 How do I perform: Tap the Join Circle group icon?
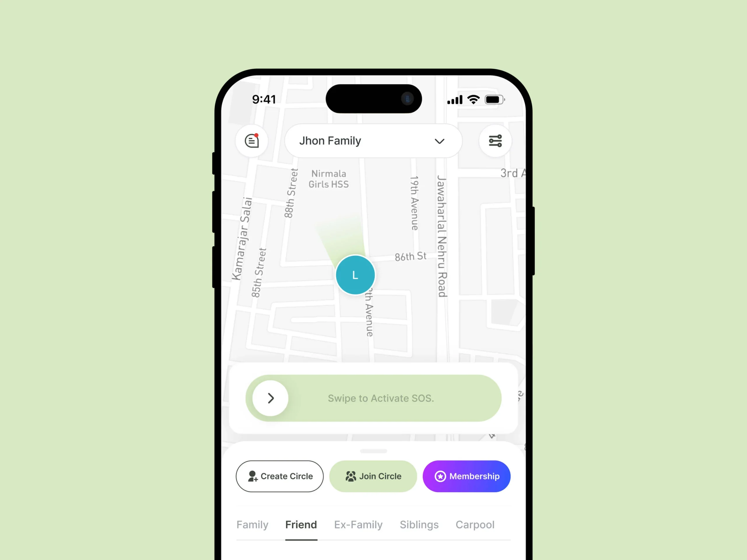coord(351,476)
